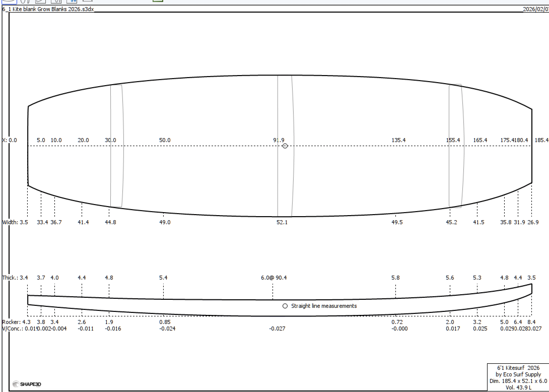Select the X position label 30.0
Image resolution: width=549 pixels, height=392 pixels.
pos(110,140)
